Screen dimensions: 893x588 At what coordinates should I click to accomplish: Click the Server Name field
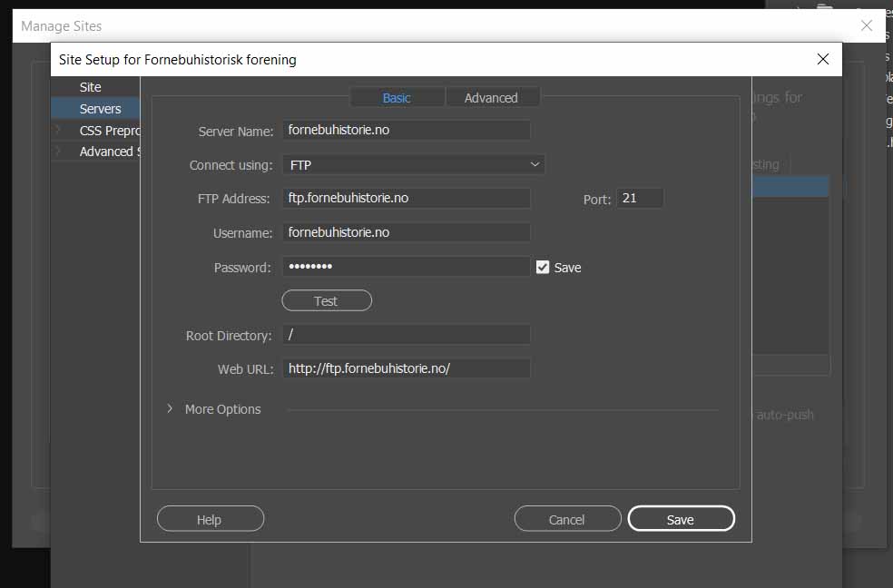[x=406, y=130]
